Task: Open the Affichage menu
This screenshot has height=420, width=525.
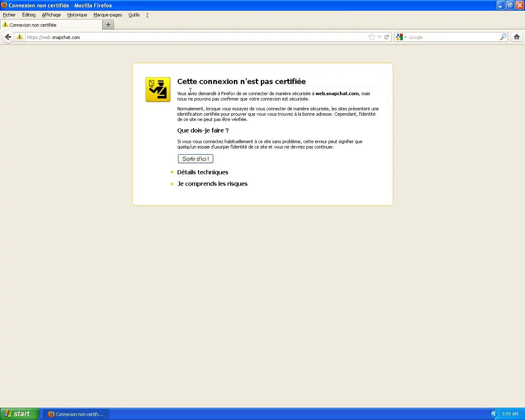Action: pos(51,15)
